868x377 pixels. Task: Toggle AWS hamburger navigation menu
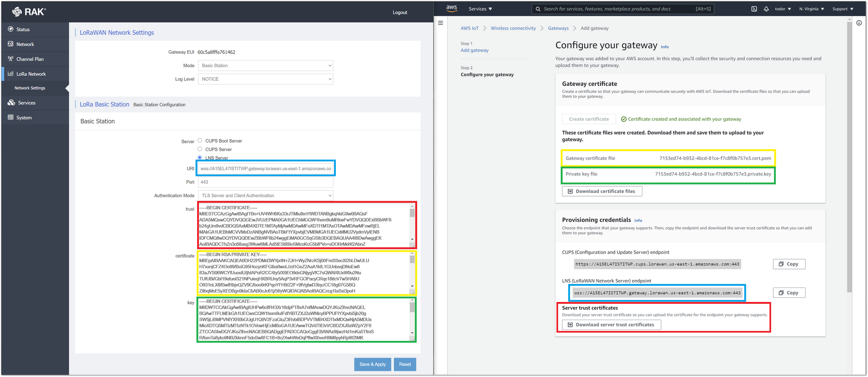click(x=440, y=23)
